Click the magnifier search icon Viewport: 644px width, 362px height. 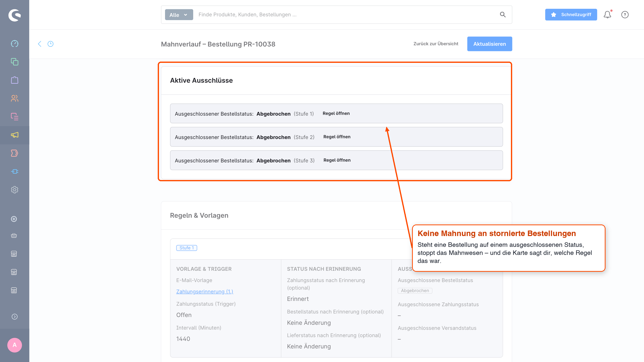(x=503, y=15)
